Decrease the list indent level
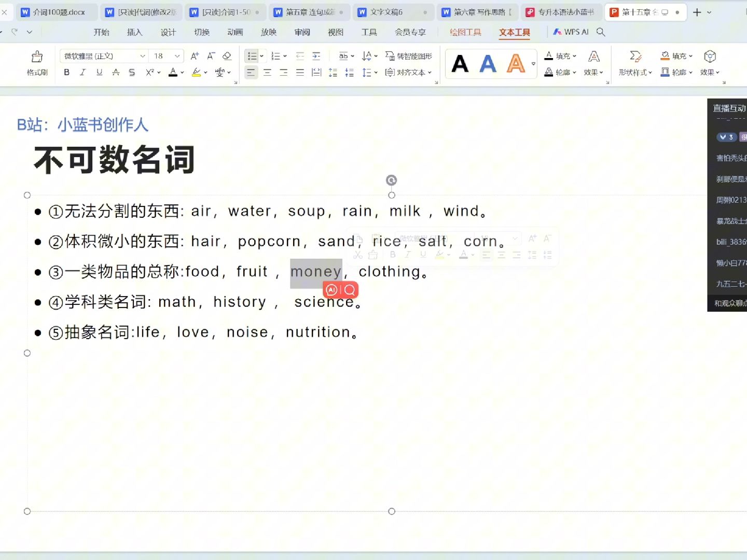Viewport: 747px width, 560px height. (300, 56)
